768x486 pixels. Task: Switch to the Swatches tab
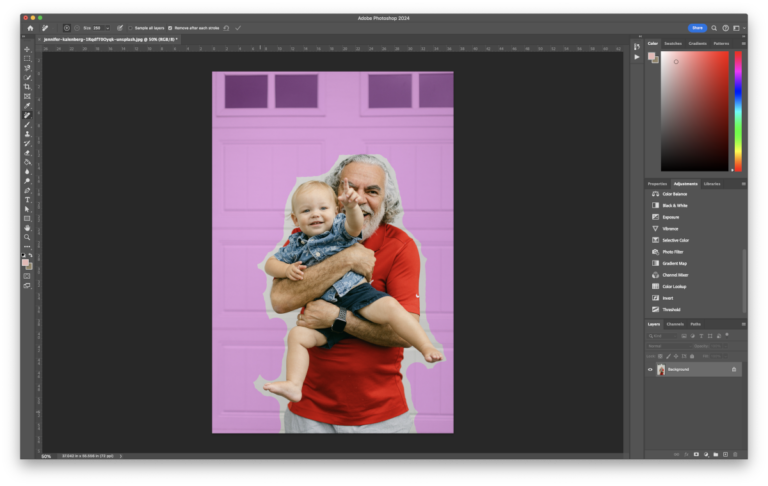[672, 44]
